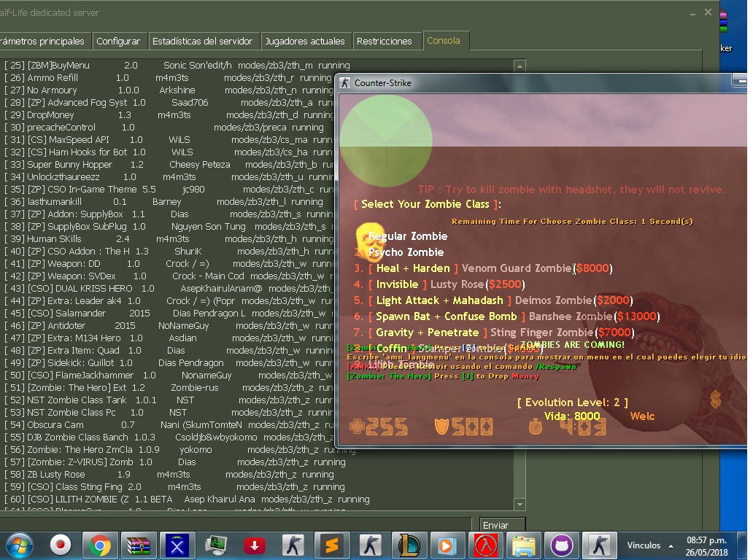Click the Counter-Strike window title text

click(383, 83)
